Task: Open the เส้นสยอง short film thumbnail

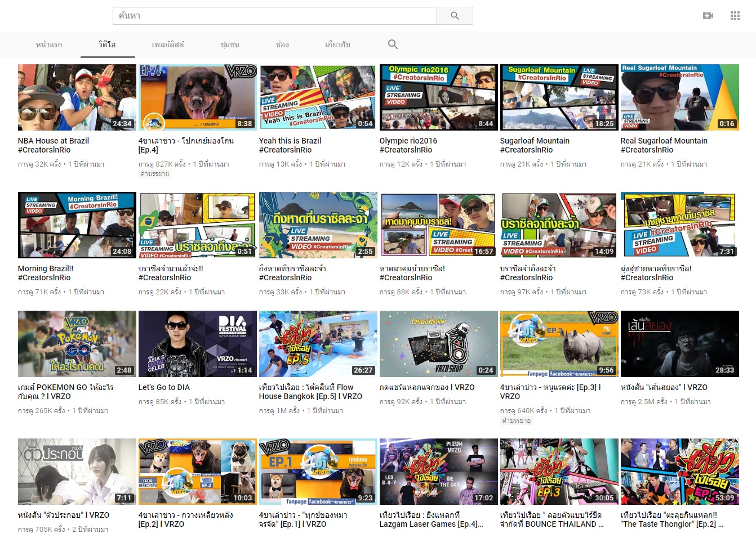Action: [680, 344]
